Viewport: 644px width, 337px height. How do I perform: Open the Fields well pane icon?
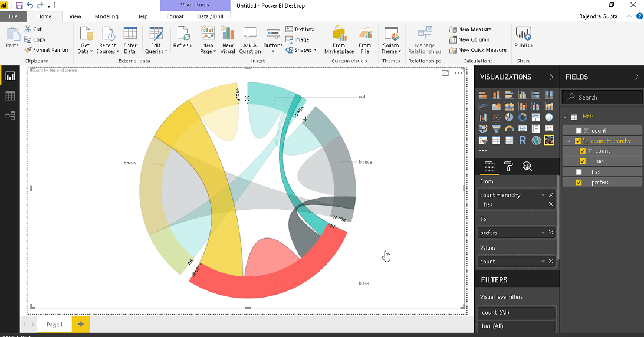[x=489, y=166]
